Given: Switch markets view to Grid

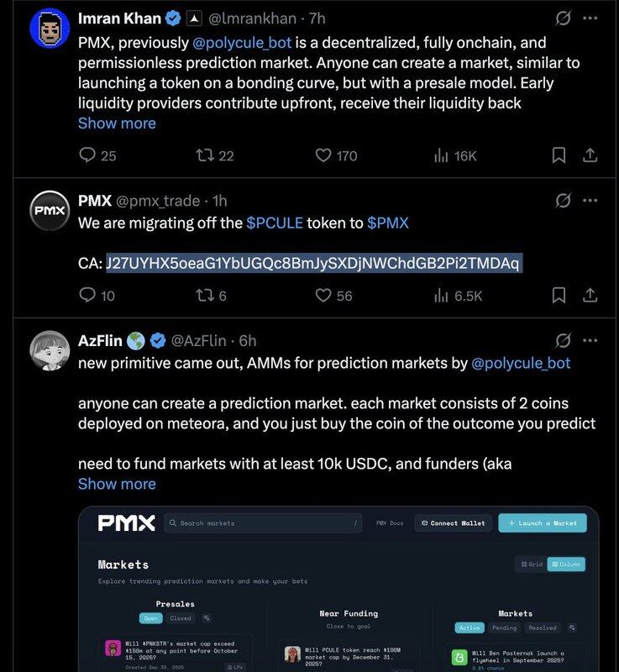Looking at the screenshot, I should 531,564.
